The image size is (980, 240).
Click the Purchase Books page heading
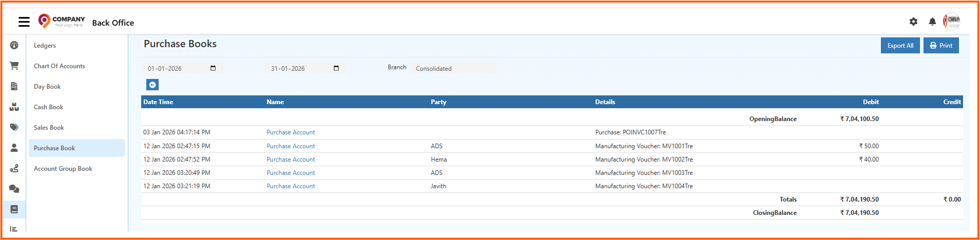pyautogui.click(x=180, y=44)
